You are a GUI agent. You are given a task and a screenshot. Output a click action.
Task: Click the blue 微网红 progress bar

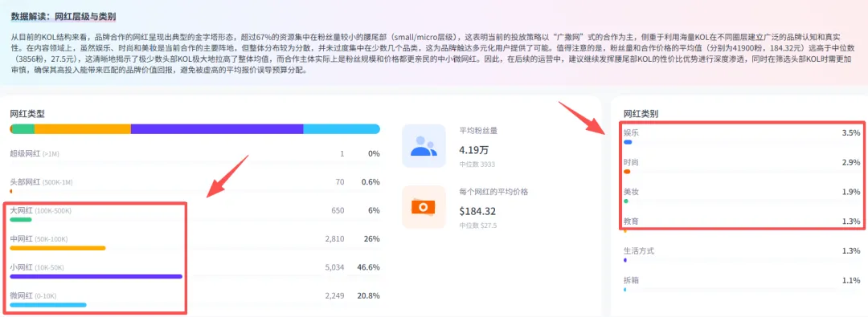[48, 304]
